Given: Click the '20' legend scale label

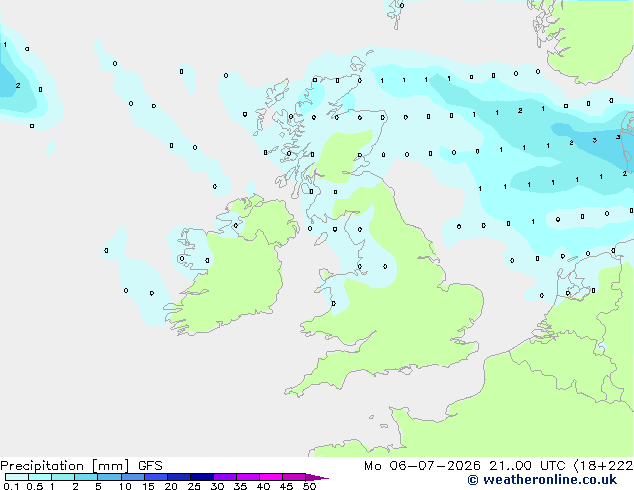Looking at the screenshot, I should [x=171, y=486].
